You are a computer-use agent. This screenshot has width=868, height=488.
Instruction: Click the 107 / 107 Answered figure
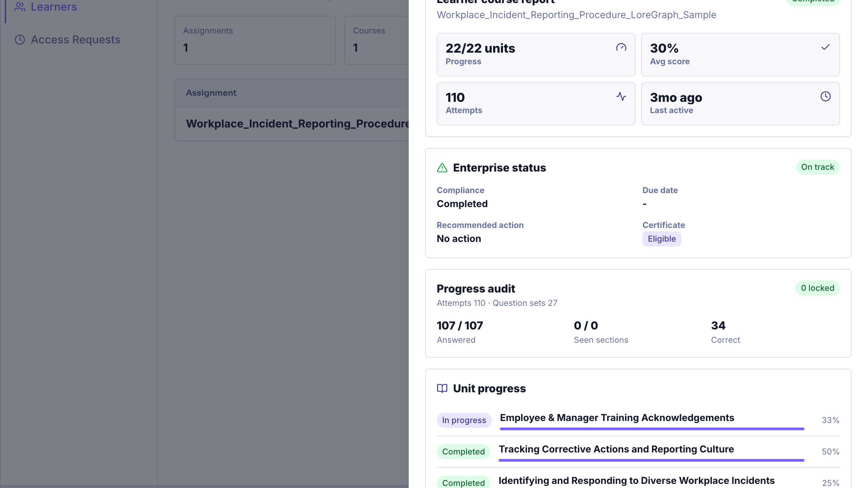pyautogui.click(x=460, y=326)
